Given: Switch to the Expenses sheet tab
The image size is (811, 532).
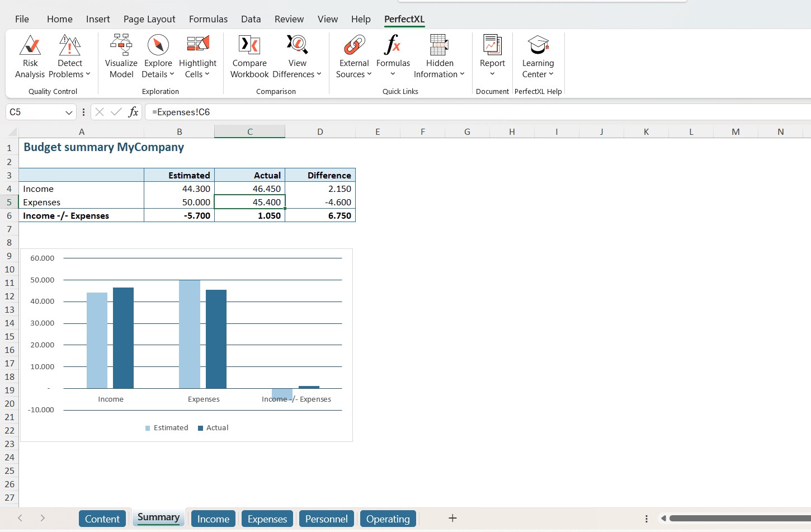Looking at the screenshot, I should [x=267, y=519].
